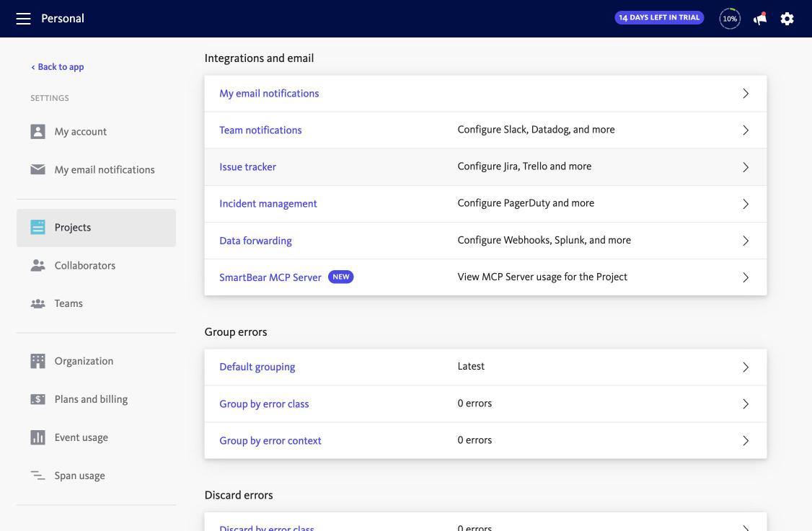Image resolution: width=812 pixels, height=531 pixels.
Task: Click the Discard errors heading
Action: pyautogui.click(x=239, y=495)
